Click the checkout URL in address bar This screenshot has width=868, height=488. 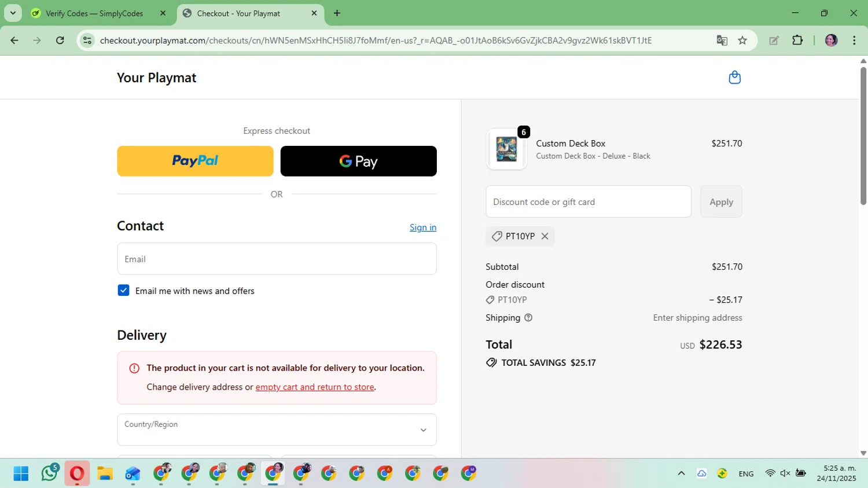click(376, 41)
